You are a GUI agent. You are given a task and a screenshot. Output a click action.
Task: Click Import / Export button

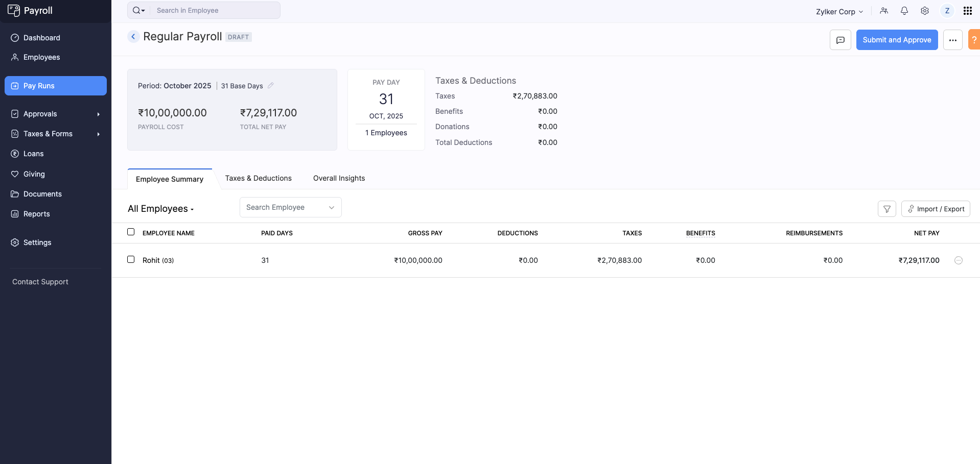point(935,209)
